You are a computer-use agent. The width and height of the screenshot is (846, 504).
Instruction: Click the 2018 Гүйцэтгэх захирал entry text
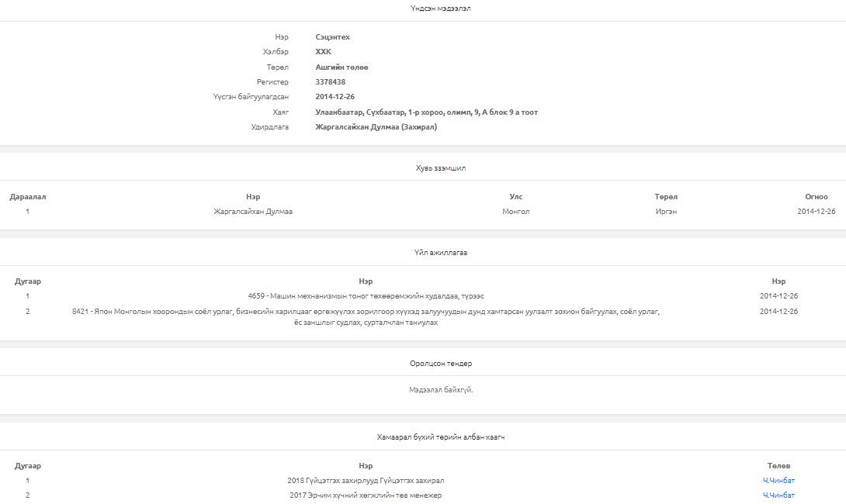366,481
